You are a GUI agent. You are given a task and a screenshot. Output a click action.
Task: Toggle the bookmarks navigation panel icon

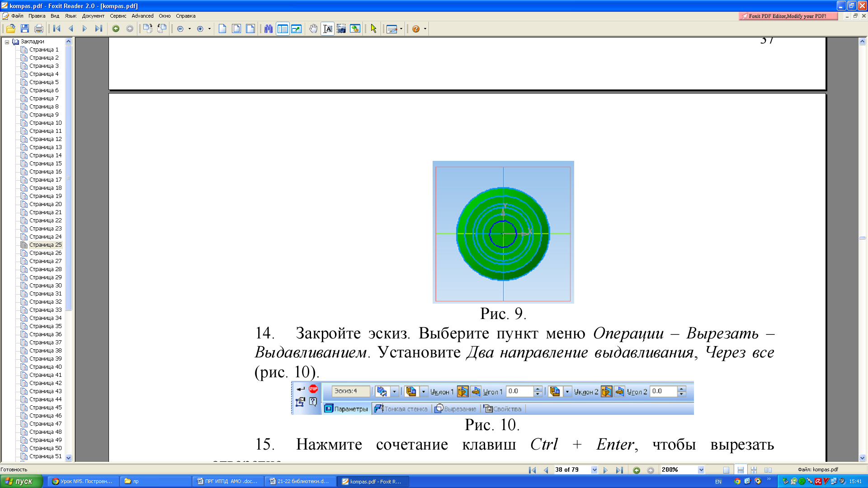(283, 29)
